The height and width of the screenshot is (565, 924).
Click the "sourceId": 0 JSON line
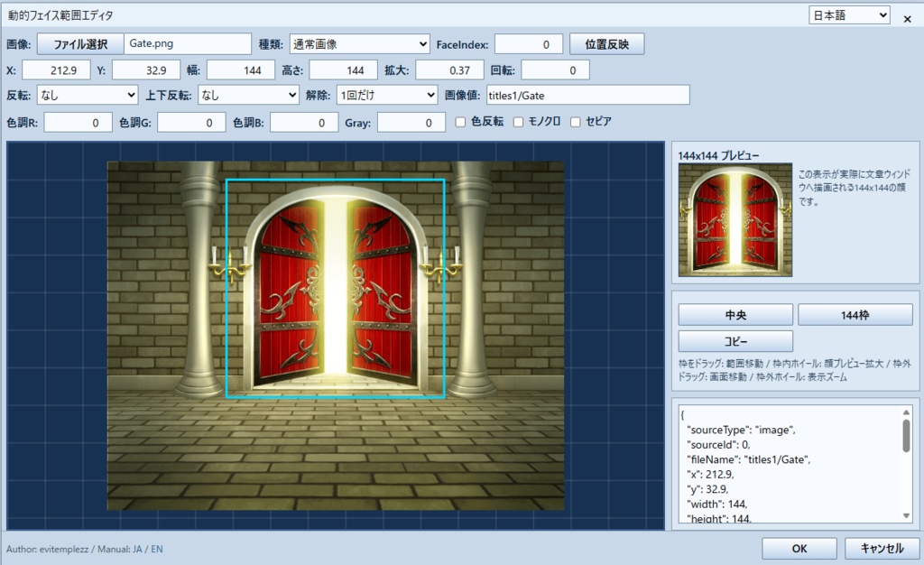point(718,445)
